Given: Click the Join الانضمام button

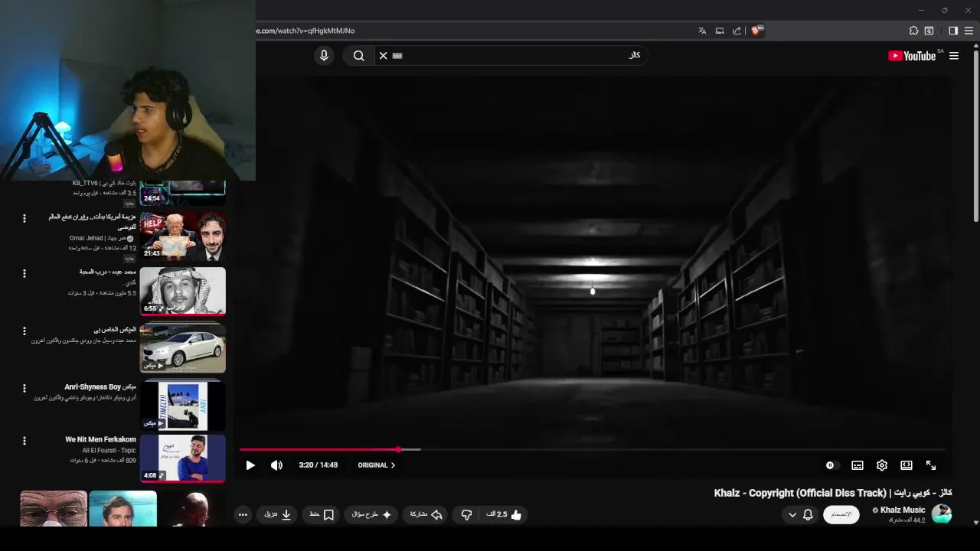Looking at the screenshot, I should point(841,515).
